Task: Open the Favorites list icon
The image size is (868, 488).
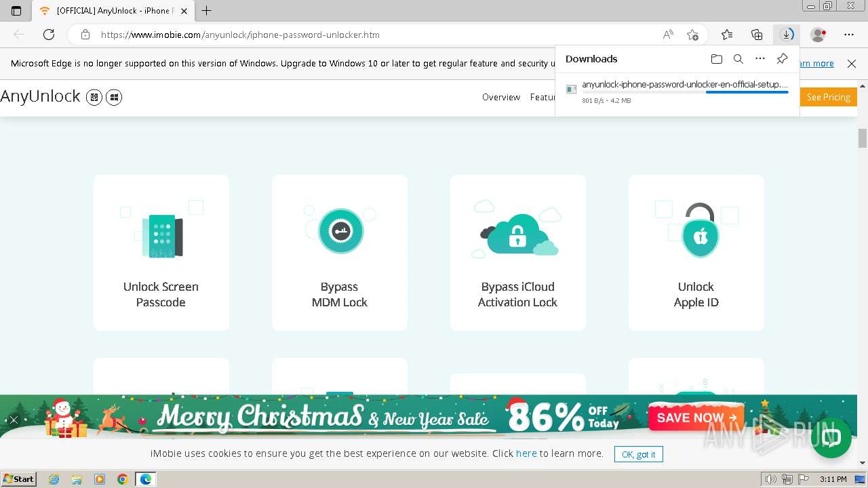Action: tap(727, 35)
